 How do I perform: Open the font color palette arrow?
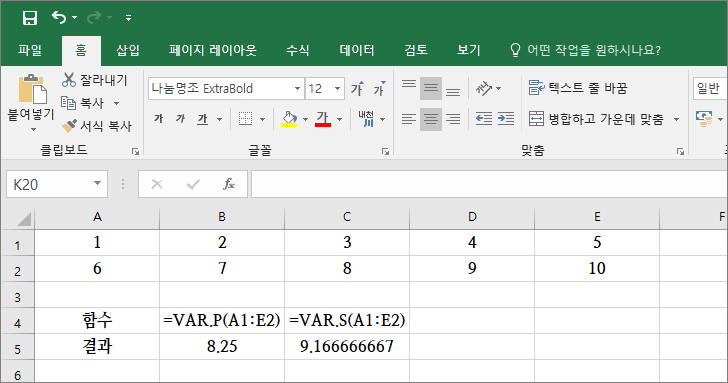point(339,119)
